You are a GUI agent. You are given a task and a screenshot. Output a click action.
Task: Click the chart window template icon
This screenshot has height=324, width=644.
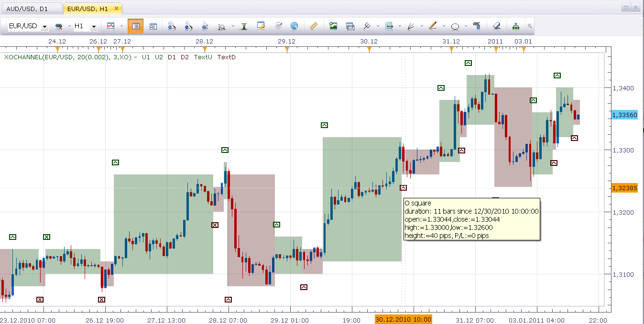(x=350, y=26)
